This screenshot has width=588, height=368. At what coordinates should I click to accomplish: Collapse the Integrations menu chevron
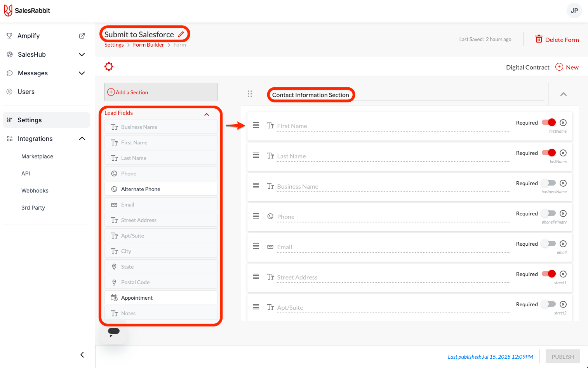click(82, 139)
